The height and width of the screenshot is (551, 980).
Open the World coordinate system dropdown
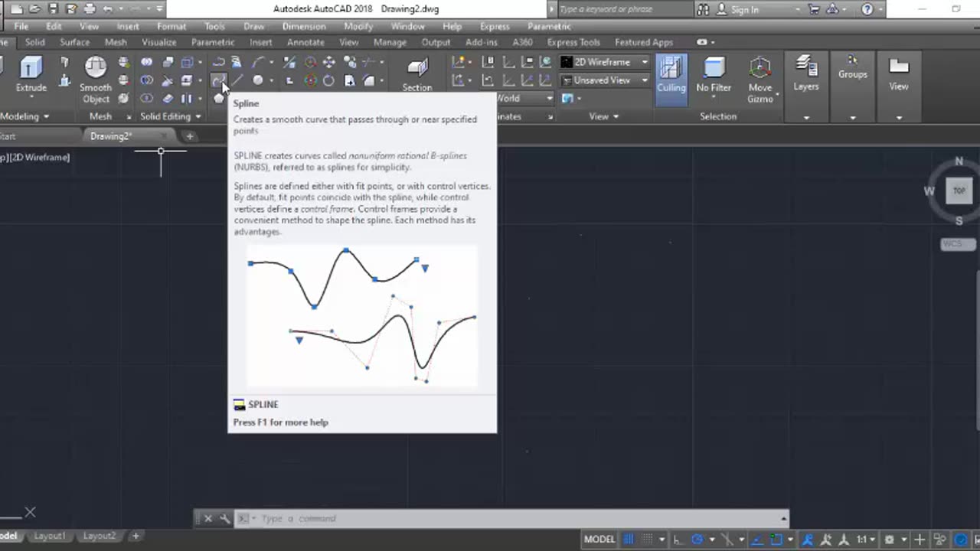pyautogui.click(x=524, y=98)
